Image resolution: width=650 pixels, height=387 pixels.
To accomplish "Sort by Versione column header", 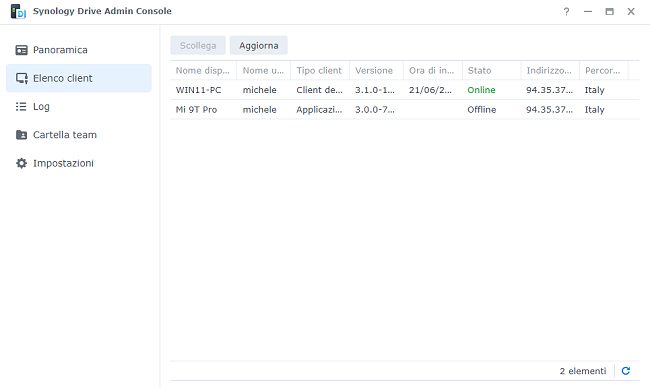I will (376, 70).
